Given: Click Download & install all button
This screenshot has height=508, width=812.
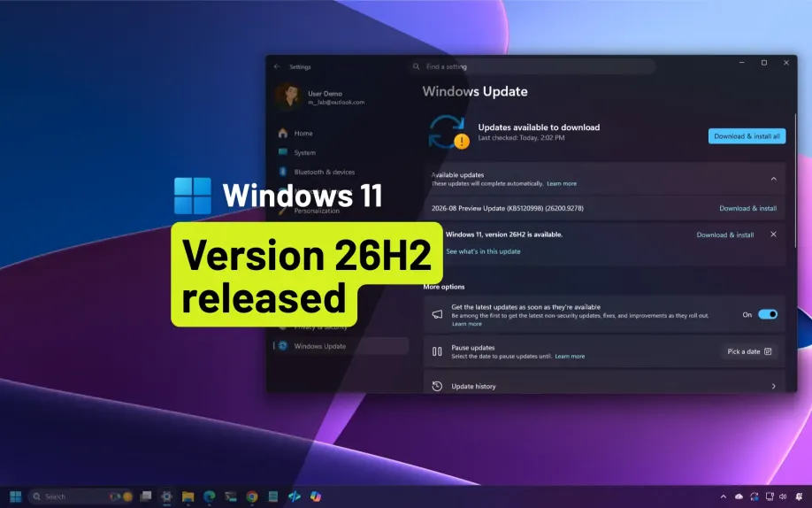Looking at the screenshot, I should pyautogui.click(x=747, y=135).
